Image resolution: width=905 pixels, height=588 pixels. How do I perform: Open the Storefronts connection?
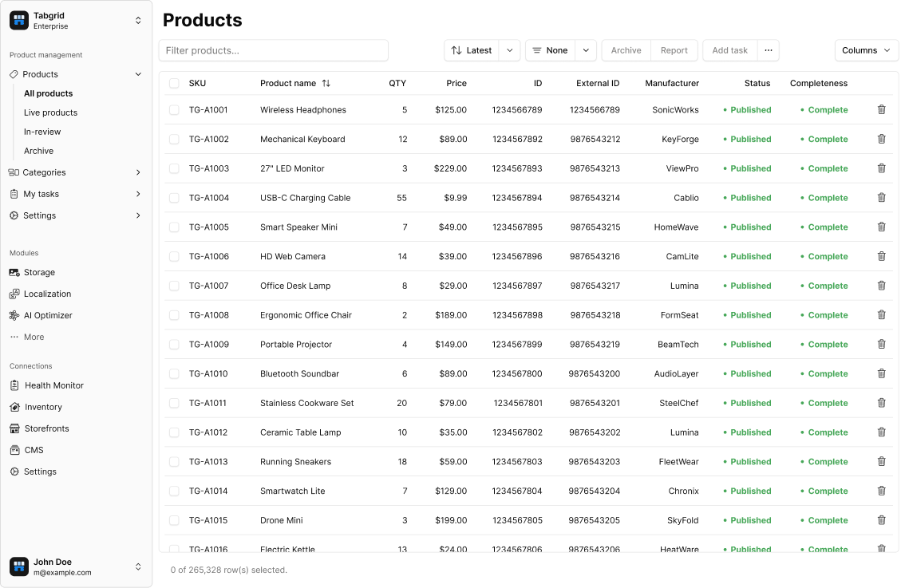(46, 428)
